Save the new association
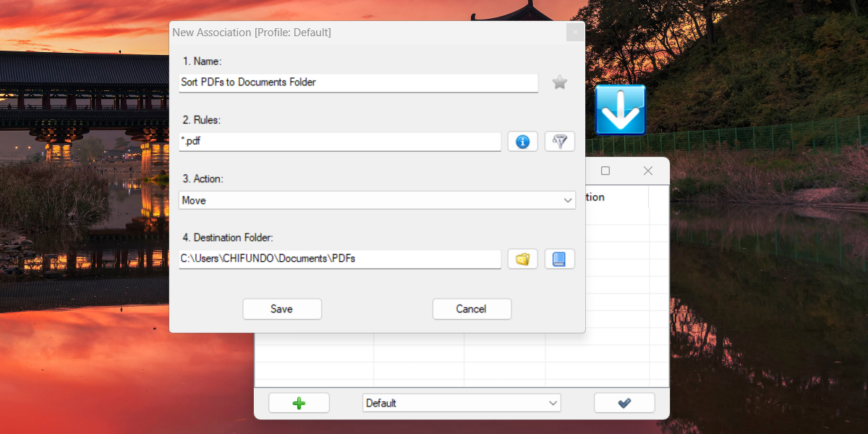868x434 pixels. pos(281,309)
